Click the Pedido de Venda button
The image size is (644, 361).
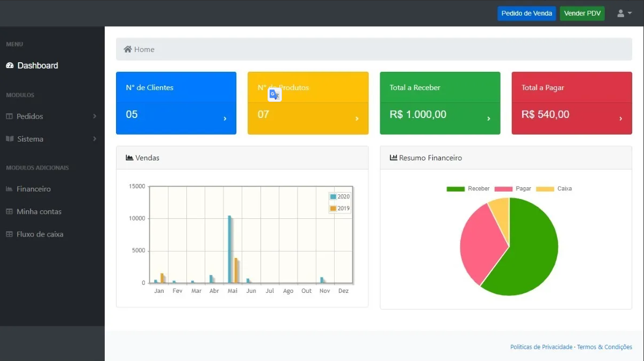coord(526,13)
